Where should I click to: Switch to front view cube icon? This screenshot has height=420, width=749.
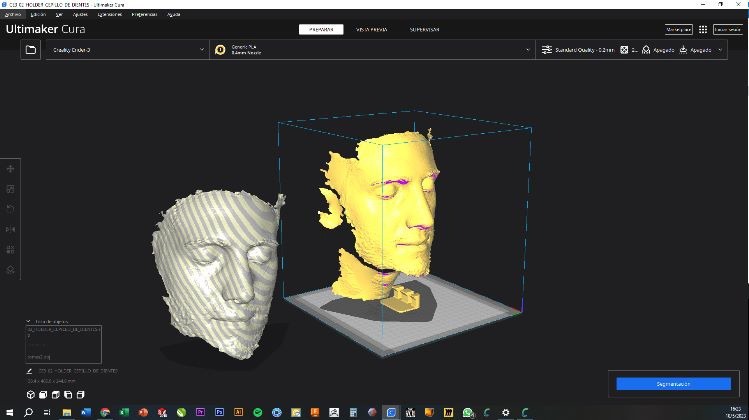pos(43,395)
